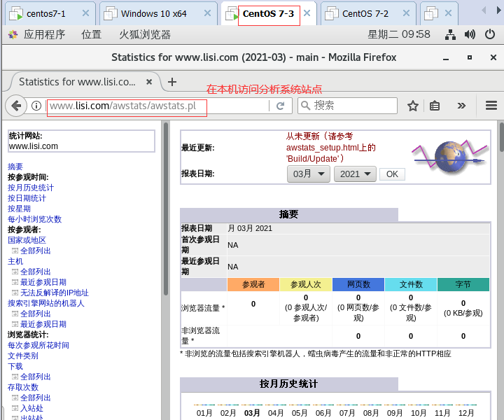Click the network status icon in top panel
Screen dimensions: 504x420
[450, 34]
